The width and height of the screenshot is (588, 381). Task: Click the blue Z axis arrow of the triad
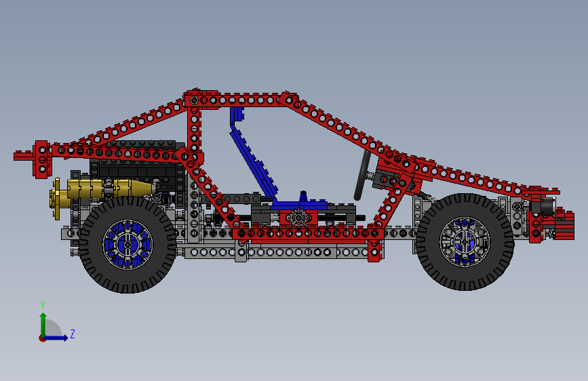pyautogui.click(x=56, y=338)
